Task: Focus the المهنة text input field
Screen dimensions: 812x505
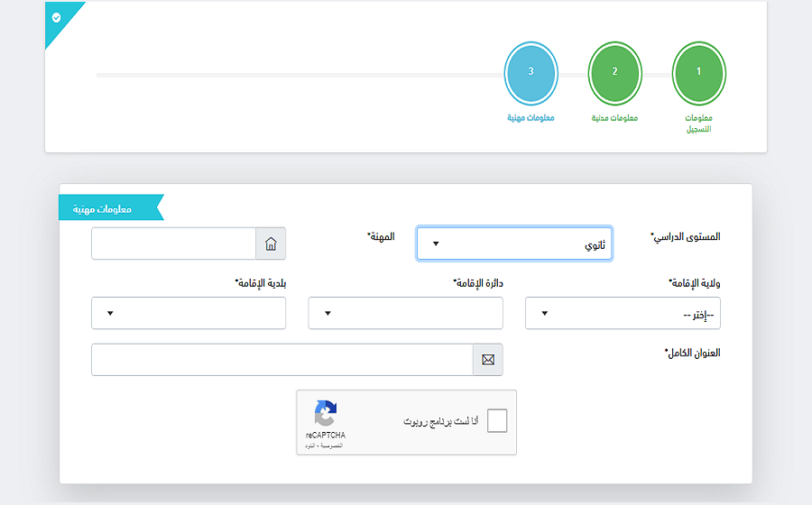Action: [x=174, y=243]
